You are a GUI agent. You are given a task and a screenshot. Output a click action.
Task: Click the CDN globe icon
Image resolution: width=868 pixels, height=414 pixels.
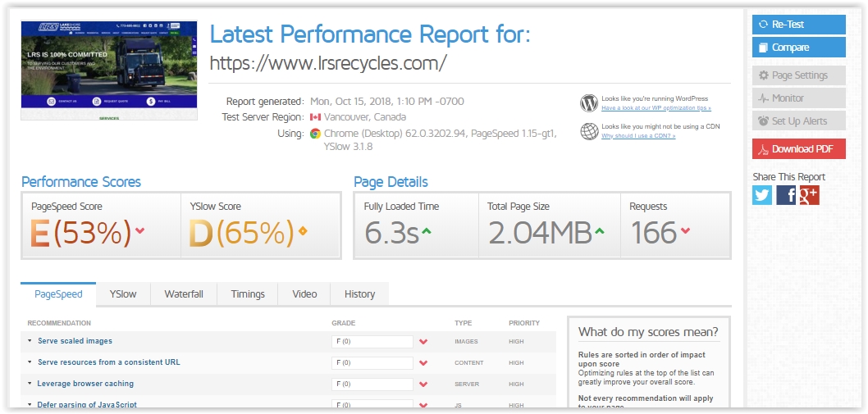589,131
